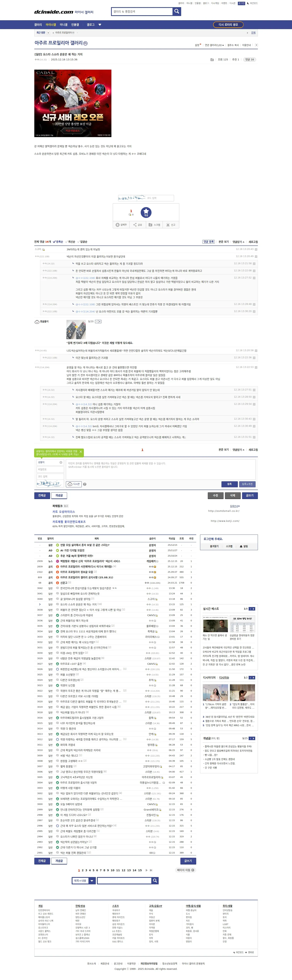
Task: Open the small dropdown after 이용안내
Action: coord(256,45)
